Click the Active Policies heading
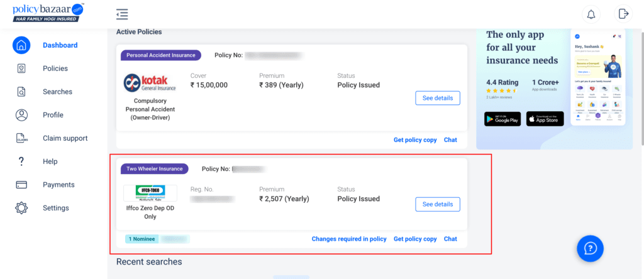The height and width of the screenshot is (279, 644). [x=139, y=31]
